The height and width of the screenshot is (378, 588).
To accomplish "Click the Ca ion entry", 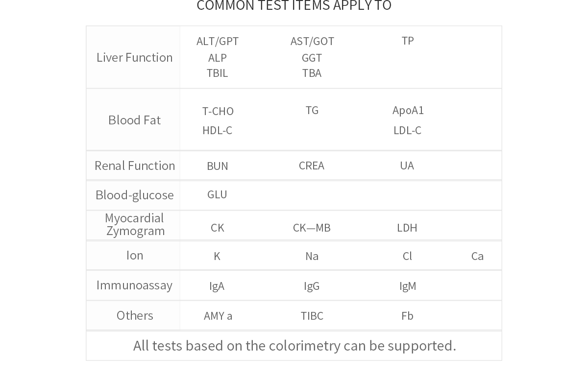I will click(477, 256).
